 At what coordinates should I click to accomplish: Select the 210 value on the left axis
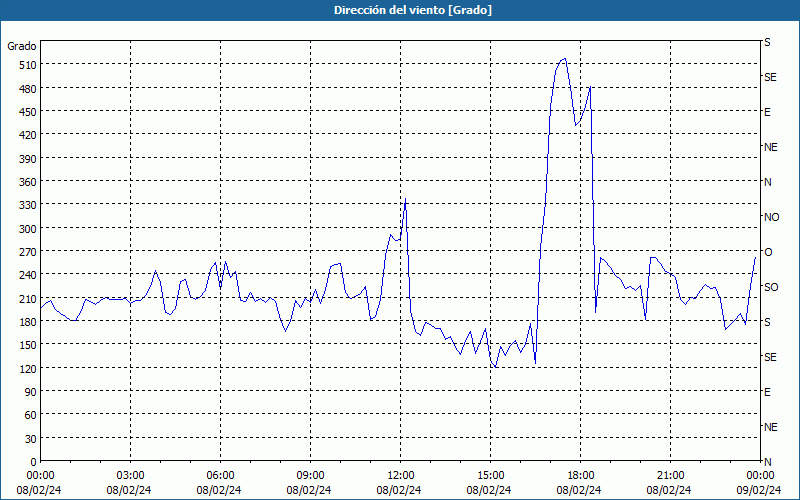27,298
